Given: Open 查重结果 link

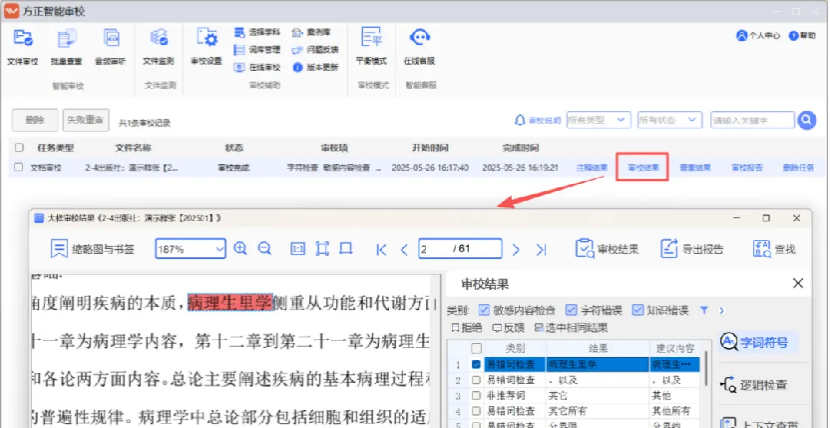Looking at the screenshot, I should 695,168.
